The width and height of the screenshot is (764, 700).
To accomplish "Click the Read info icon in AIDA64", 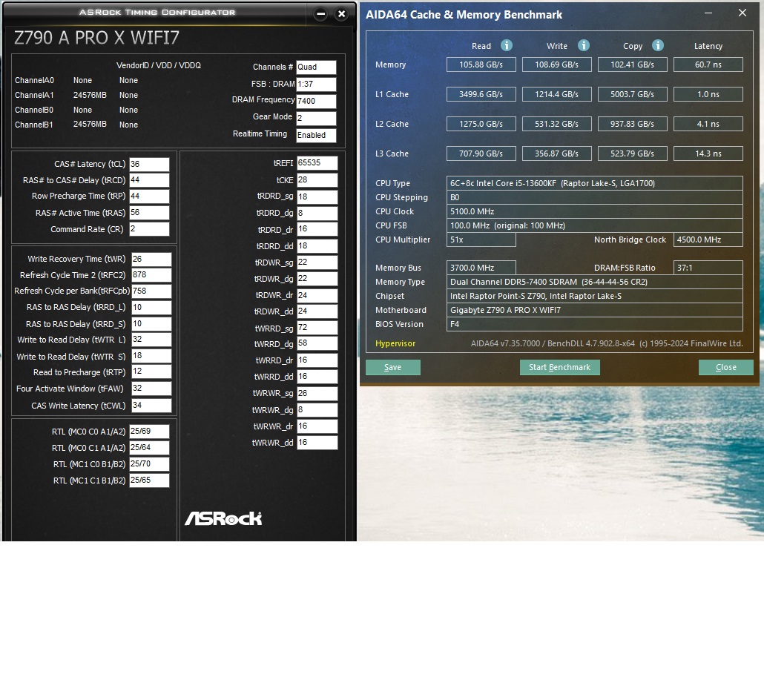I will (x=507, y=45).
